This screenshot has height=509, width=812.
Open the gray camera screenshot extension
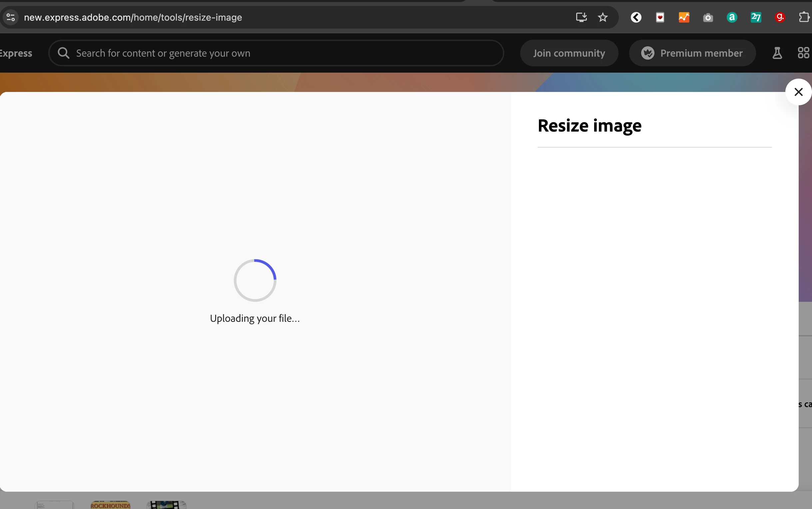(x=708, y=17)
